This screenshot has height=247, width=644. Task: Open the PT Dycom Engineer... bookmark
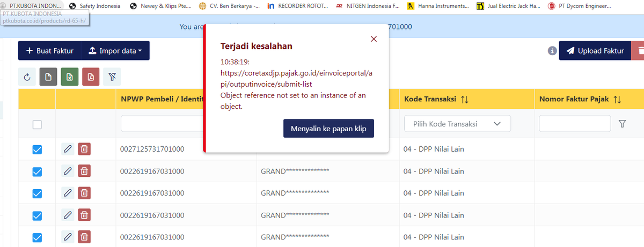tap(580, 6)
